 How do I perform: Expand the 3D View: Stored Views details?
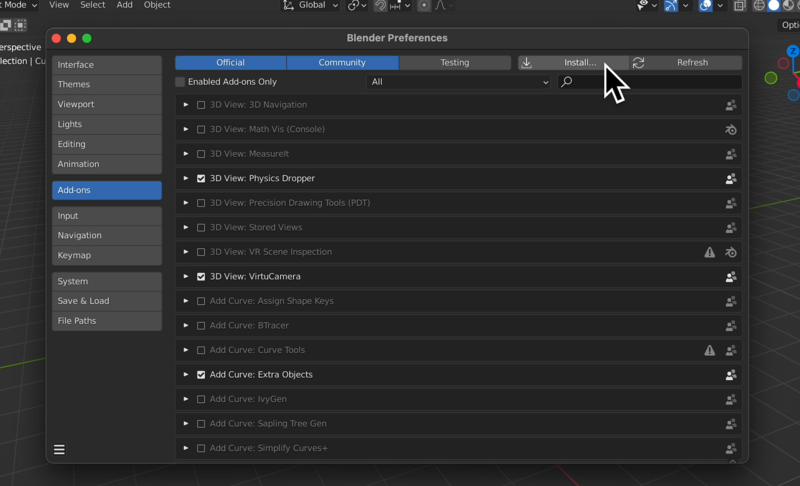186,227
